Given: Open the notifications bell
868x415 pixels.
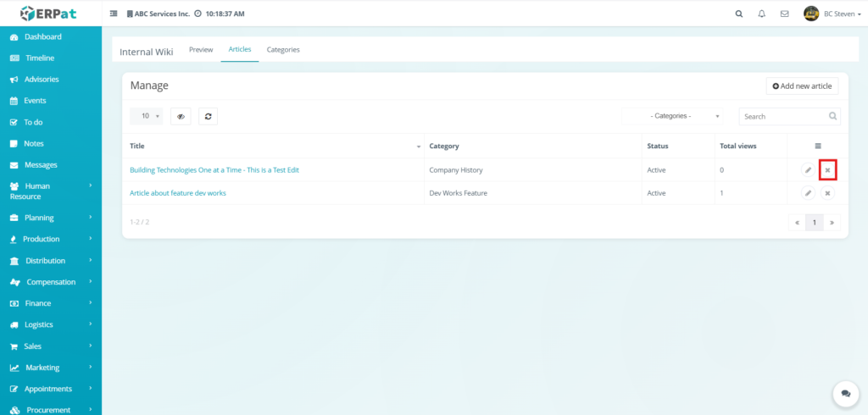Looking at the screenshot, I should 761,14.
